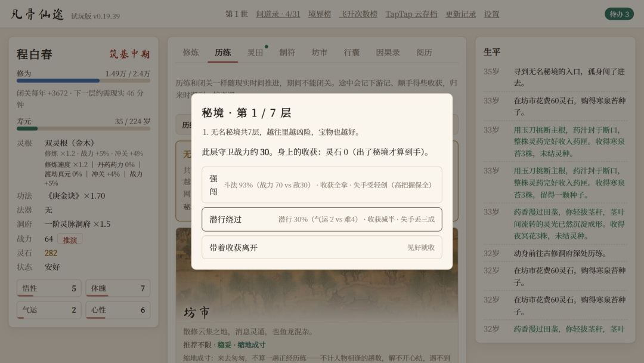Viewport: 644px width, 363px height.
Task: Click the 筑基中期 realm label
Action: coord(129,54)
